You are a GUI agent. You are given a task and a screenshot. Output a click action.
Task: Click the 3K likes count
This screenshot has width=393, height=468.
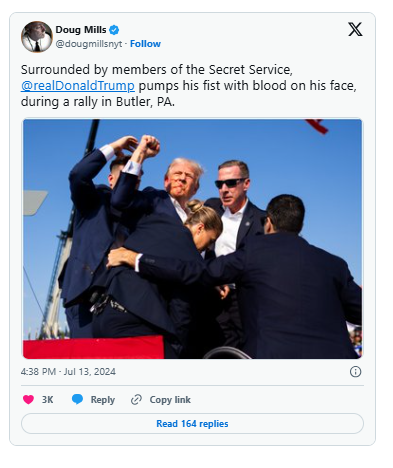pos(47,400)
